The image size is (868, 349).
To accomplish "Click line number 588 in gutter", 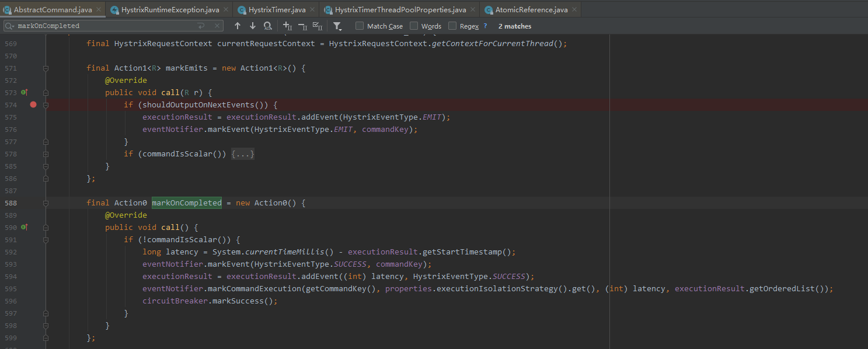I will point(11,203).
